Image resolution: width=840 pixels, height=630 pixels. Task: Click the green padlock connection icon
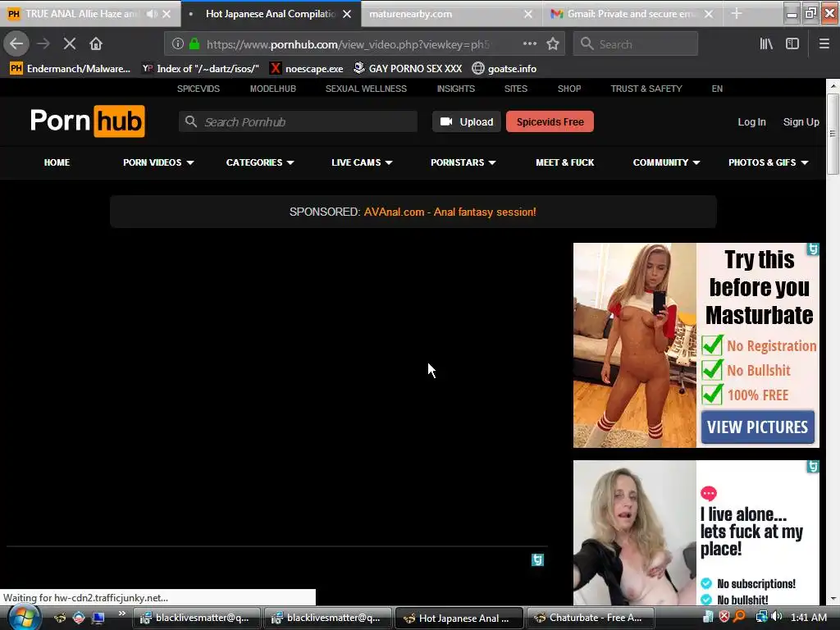pos(194,44)
